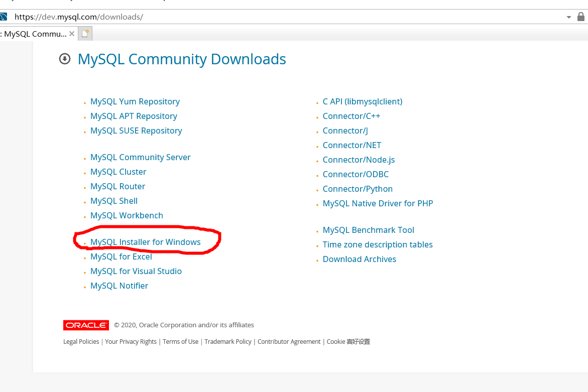Click the red Oracle logo
588x392 pixels.
tap(86, 325)
